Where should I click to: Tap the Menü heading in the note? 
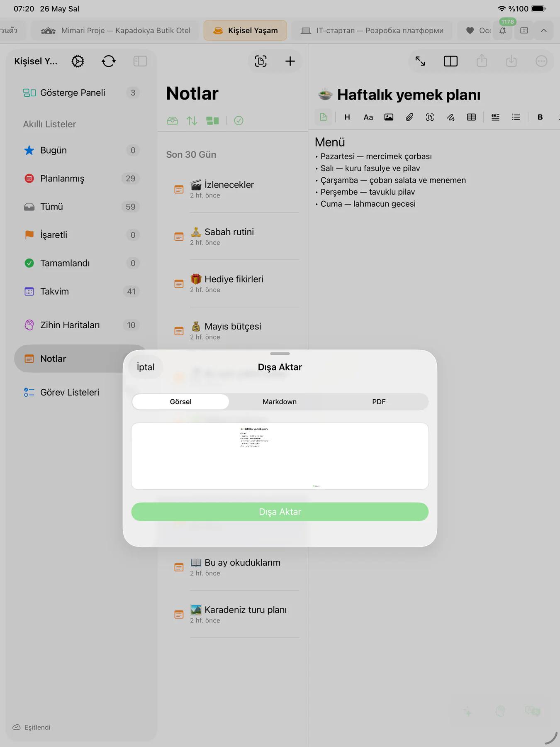coord(330,142)
